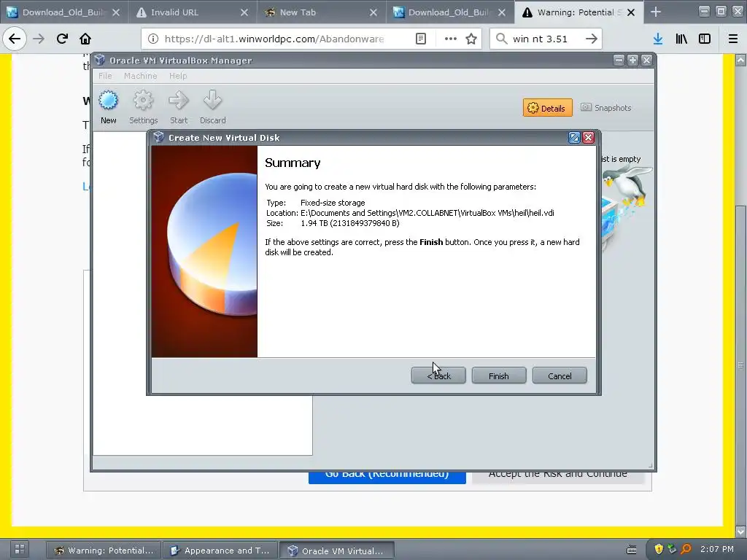This screenshot has height=560, width=747.
Task: Click the Summary heading
Action: click(293, 163)
